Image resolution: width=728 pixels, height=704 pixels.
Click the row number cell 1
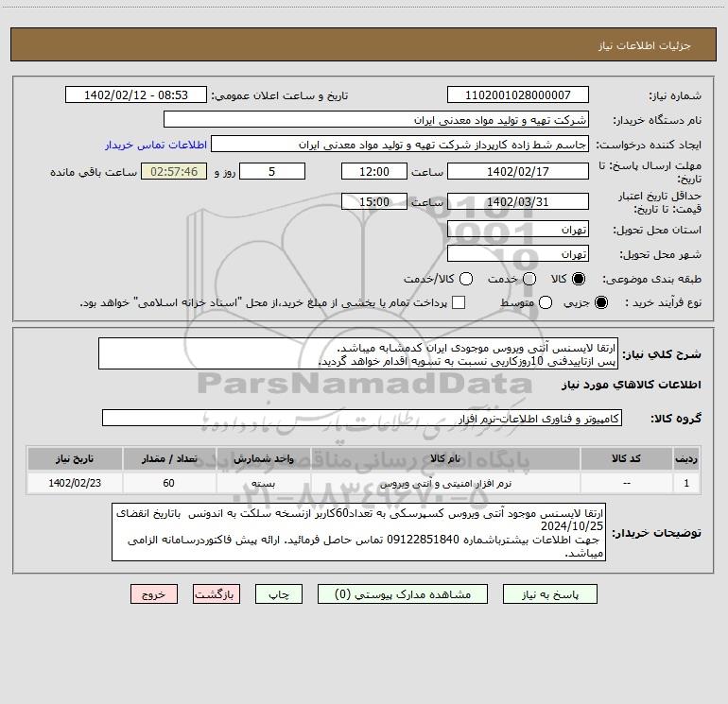point(686,483)
